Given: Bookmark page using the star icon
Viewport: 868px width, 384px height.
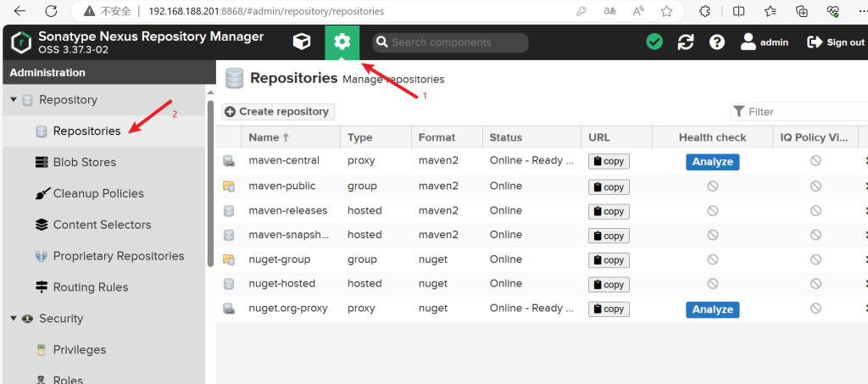Looking at the screenshot, I should pos(667,12).
